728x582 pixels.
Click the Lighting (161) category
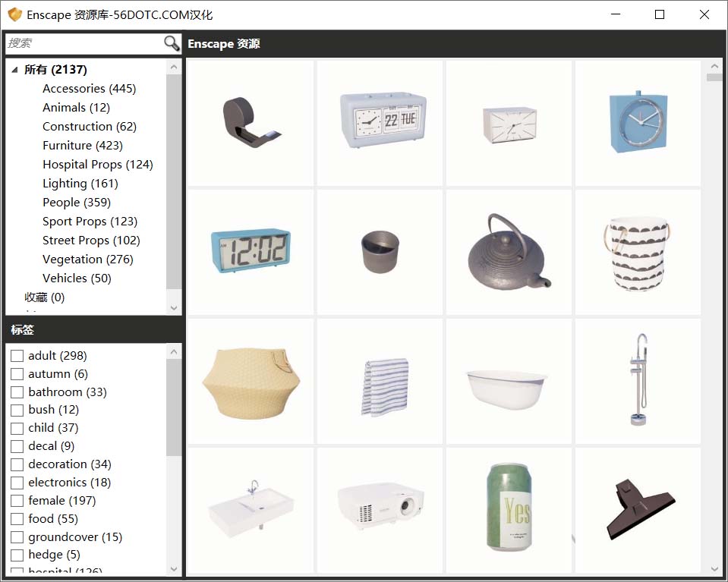click(x=80, y=184)
